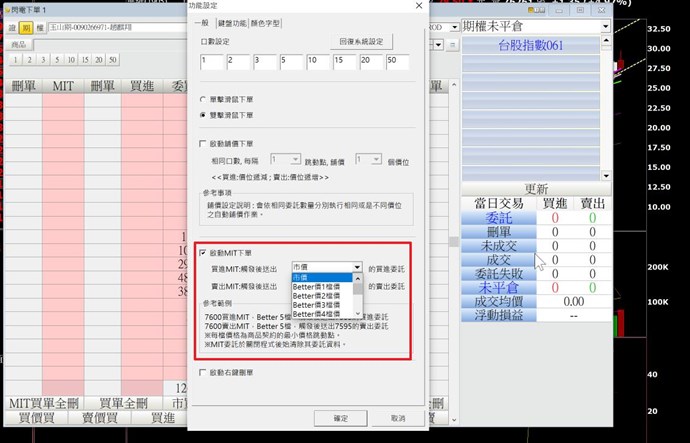This screenshot has width=690, height=443.
Task: Open the 買進MIT price type dropdown
Action: click(x=356, y=268)
